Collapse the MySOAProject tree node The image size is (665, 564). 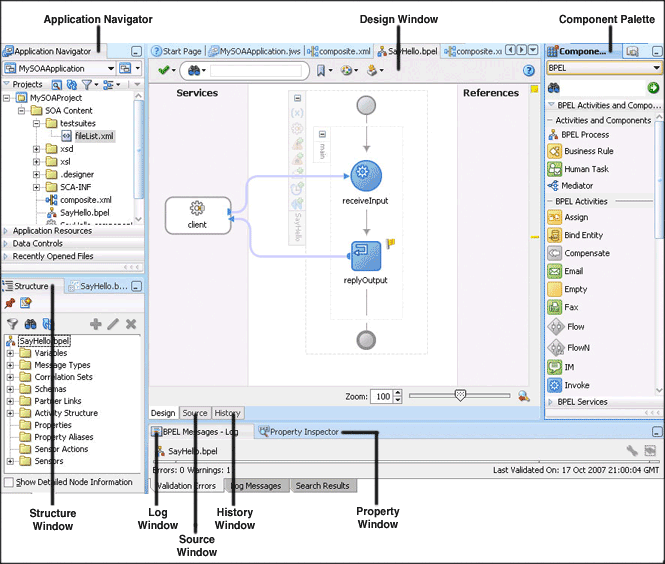[x=6, y=98]
